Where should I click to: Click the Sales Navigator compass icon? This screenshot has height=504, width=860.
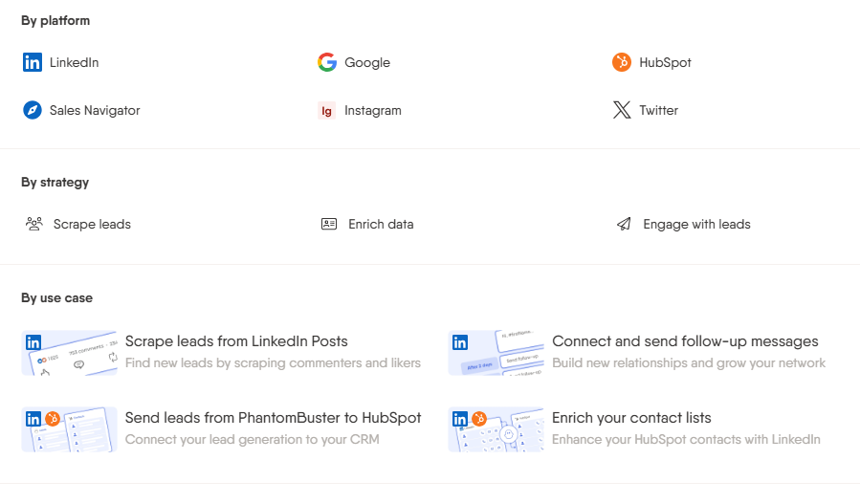[33, 110]
